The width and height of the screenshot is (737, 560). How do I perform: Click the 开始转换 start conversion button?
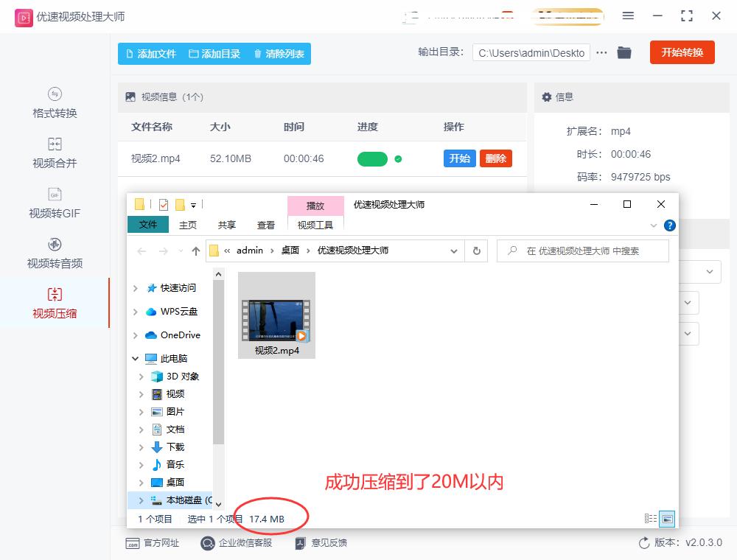[x=682, y=52]
